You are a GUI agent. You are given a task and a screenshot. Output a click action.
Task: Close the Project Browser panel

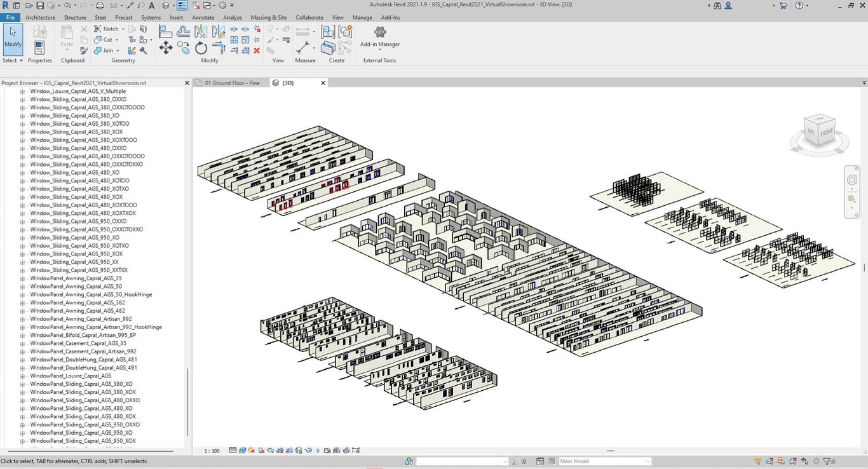[187, 83]
